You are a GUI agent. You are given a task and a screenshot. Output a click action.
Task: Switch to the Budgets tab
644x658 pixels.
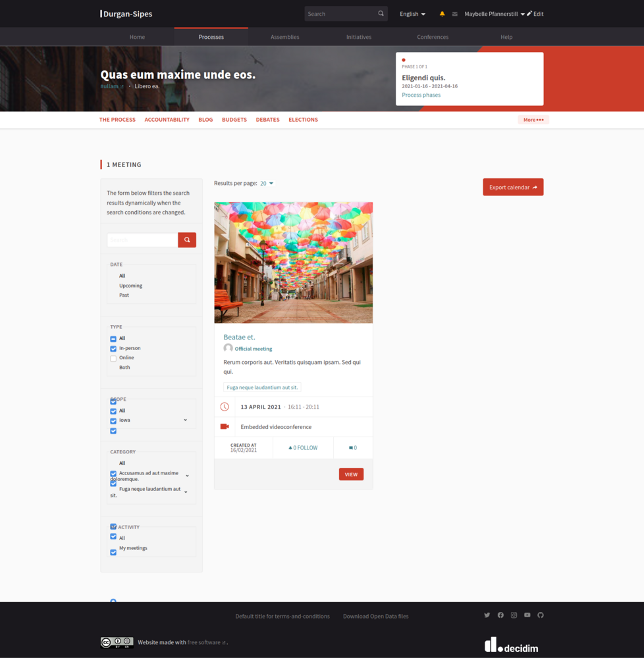[234, 120]
